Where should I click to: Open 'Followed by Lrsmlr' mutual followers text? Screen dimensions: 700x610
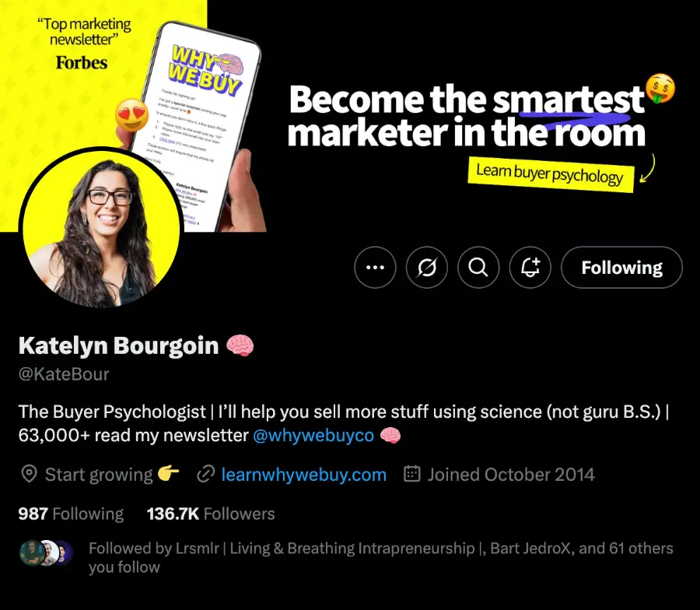pyautogui.click(x=381, y=557)
